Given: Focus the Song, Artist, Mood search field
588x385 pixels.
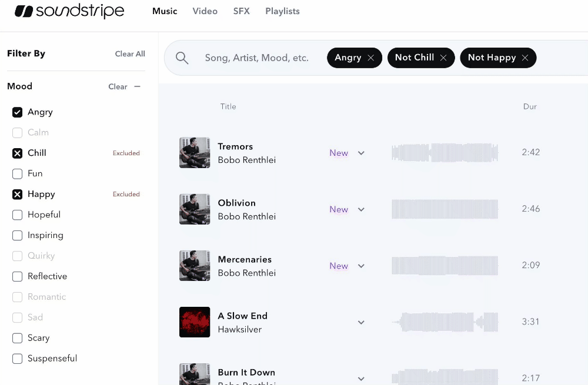Looking at the screenshot, I should (x=256, y=58).
